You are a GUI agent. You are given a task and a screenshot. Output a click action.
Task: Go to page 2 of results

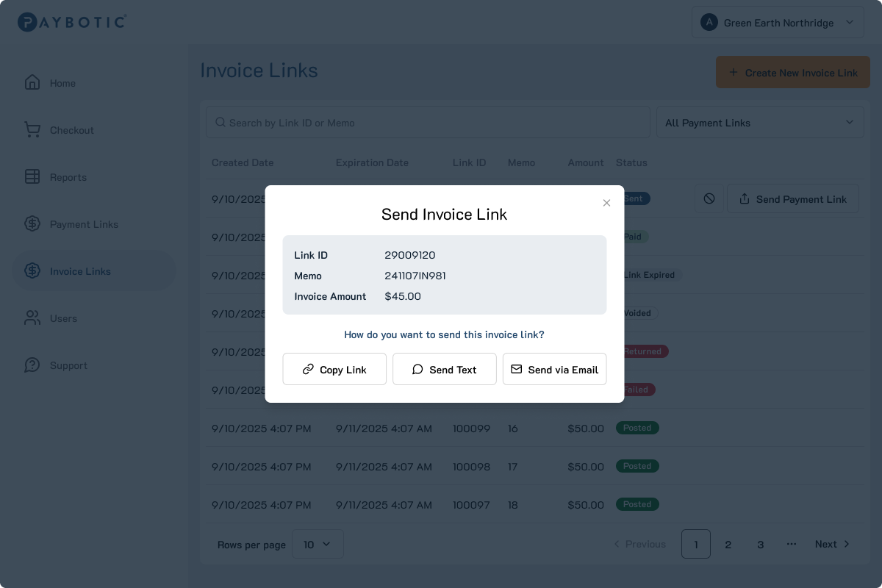pyautogui.click(x=728, y=544)
